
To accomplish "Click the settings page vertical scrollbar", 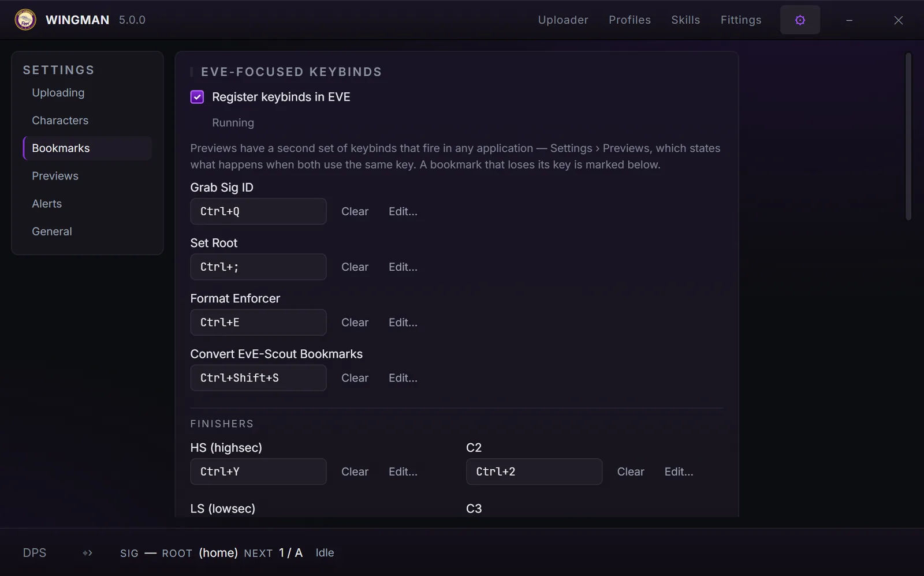I will [x=908, y=137].
